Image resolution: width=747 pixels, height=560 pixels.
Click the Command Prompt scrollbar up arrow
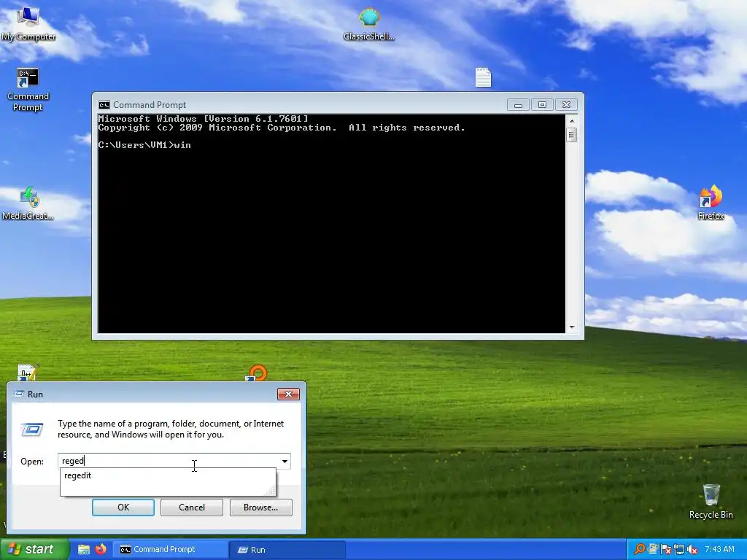pos(572,121)
